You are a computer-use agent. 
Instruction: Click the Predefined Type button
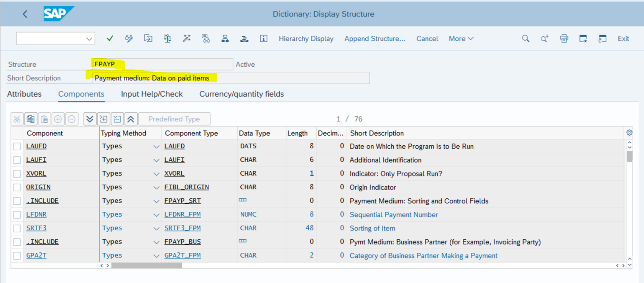[174, 119]
